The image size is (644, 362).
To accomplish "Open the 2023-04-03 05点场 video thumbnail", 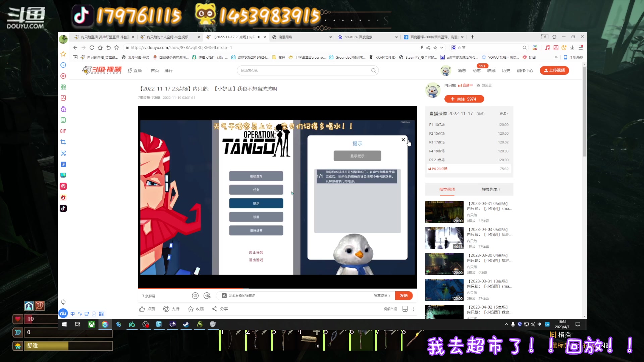I will (444, 238).
